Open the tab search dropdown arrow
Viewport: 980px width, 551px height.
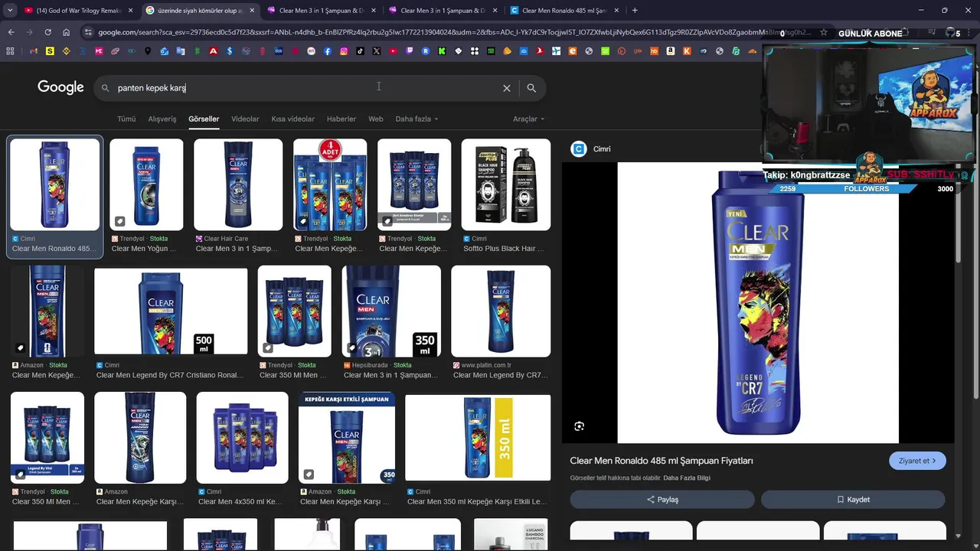click(x=9, y=10)
